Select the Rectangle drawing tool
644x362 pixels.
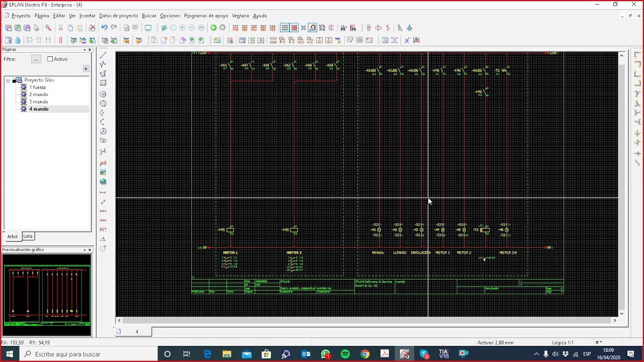tap(103, 83)
